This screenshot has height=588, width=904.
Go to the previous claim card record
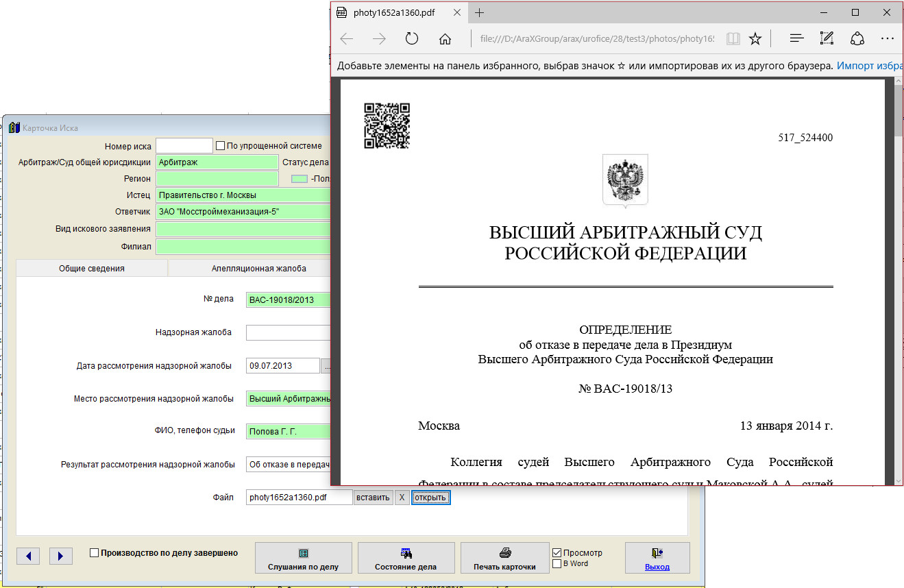28,556
